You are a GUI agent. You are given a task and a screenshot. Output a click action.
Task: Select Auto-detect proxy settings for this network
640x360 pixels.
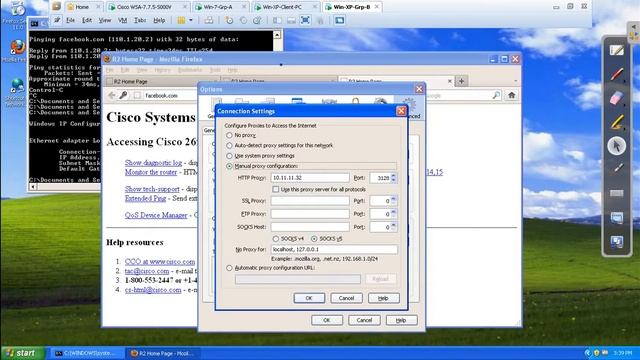(x=229, y=145)
